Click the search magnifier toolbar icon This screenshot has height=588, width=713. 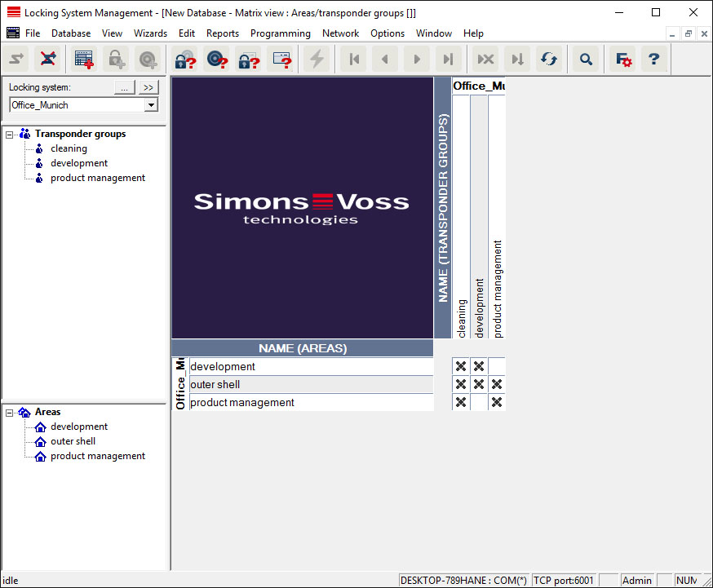click(x=585, y=59)
